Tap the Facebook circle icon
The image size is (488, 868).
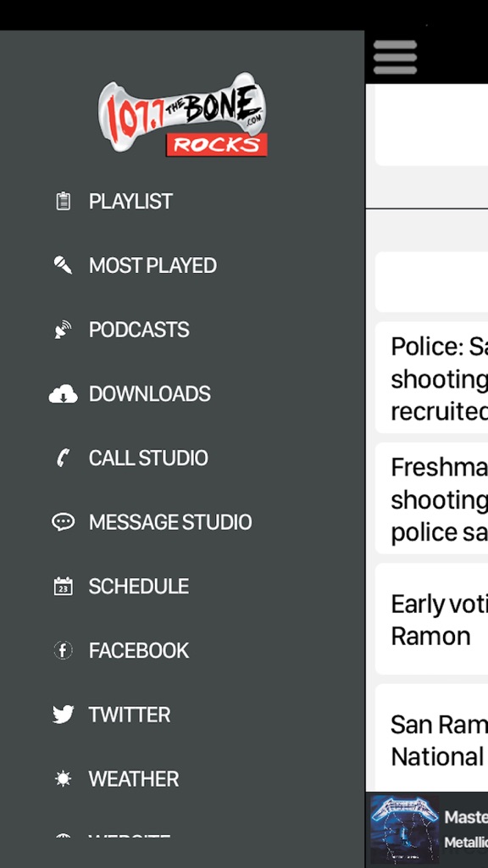[x=63, y=650]
